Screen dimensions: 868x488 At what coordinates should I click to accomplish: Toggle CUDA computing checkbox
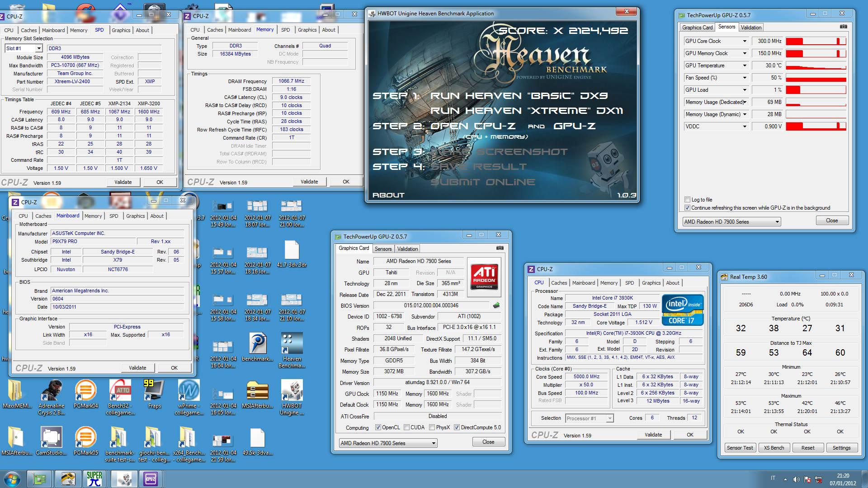coord(406,427)
